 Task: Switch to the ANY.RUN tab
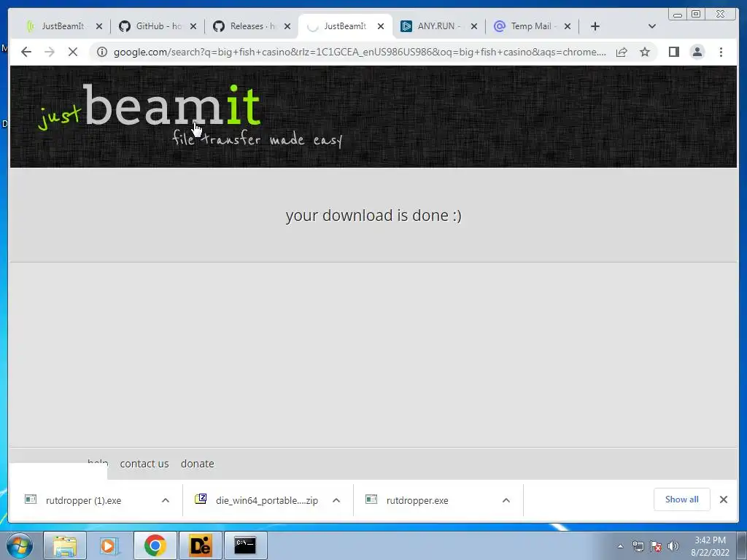pos(431,26)
